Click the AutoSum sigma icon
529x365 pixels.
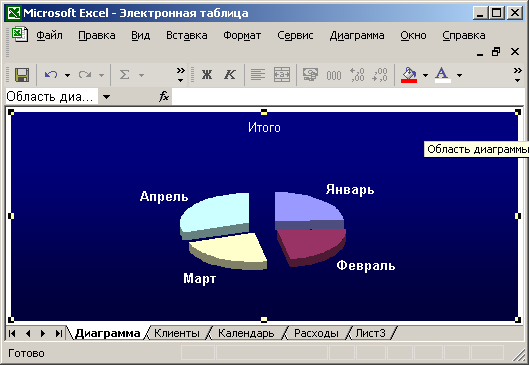(x=124, y=75)
